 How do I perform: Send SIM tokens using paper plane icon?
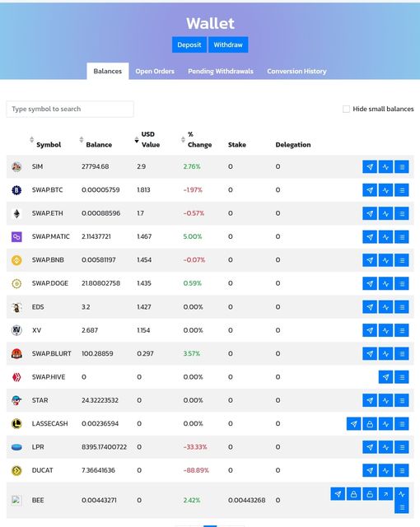pyautogui.click(x=370, y=166)
